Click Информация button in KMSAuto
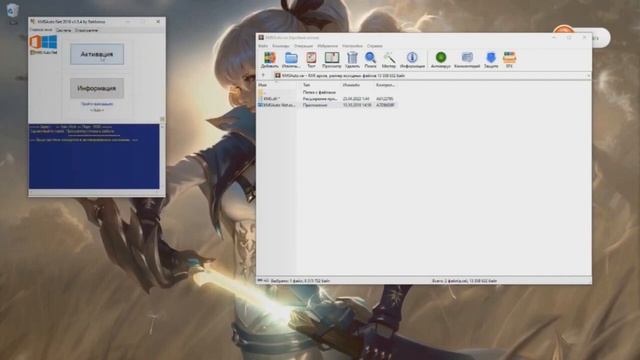Viewport: 640px width, 360px height. [x=97, y=88]
